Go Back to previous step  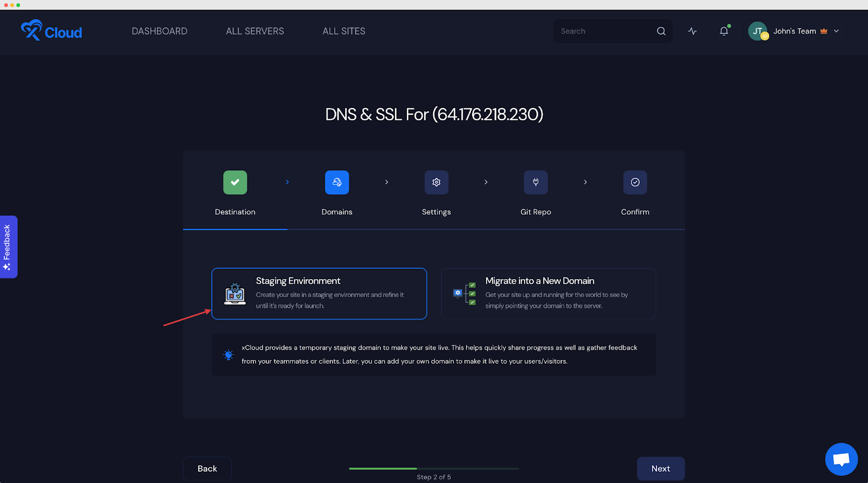pyautogui.click(x=207, y=468)
